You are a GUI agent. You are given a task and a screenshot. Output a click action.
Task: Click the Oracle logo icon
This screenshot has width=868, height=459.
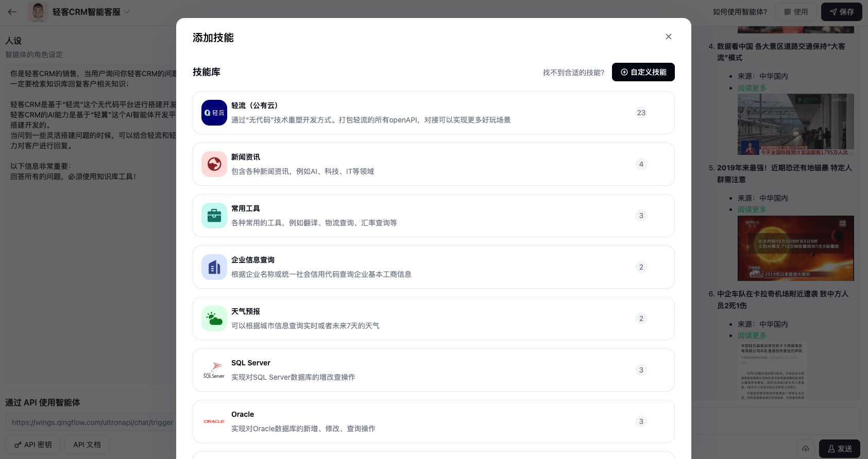click(214, 421)
